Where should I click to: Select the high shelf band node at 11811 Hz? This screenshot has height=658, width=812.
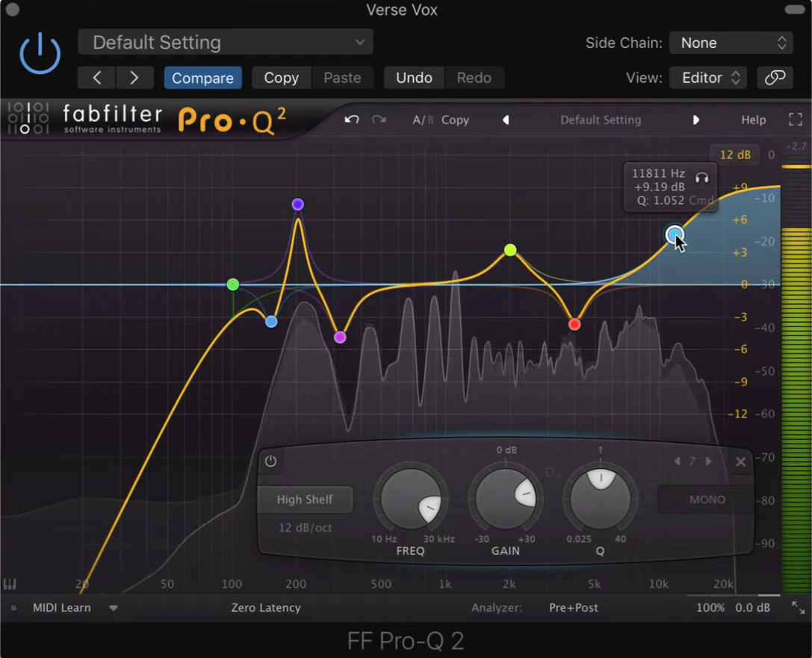pos(675,235)
